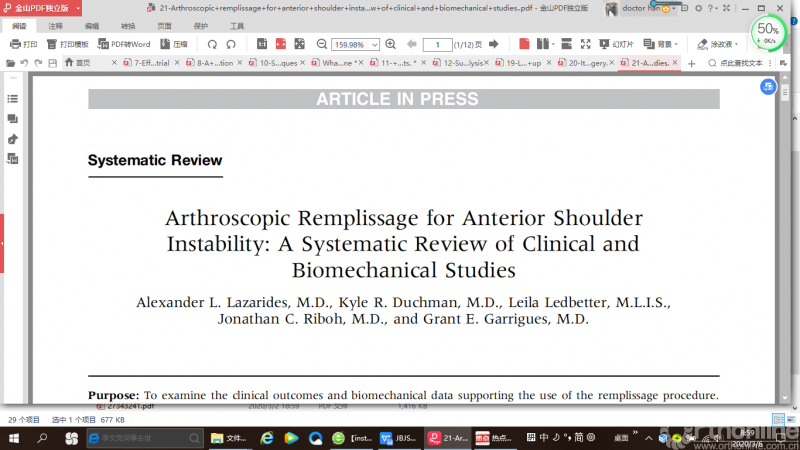Start slideshow (幻灯片) mode
The image size is (800, 450).
click(615, 45)
